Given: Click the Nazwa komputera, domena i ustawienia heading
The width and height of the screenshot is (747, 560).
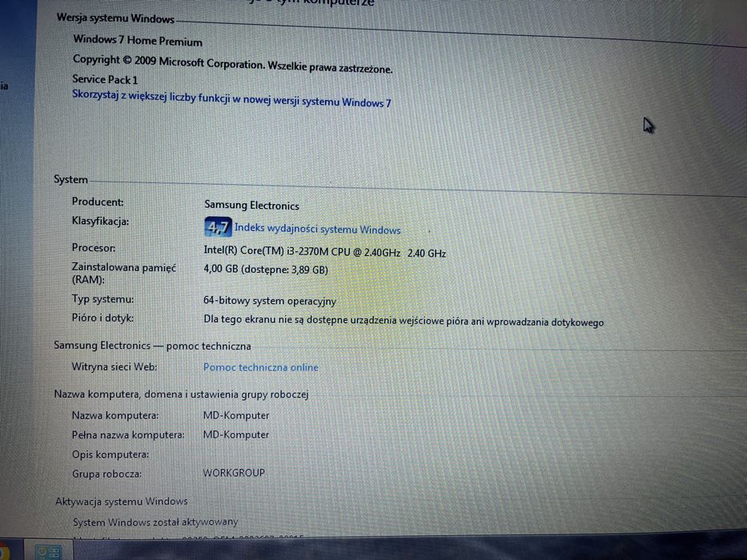Looking at the screenshot, I should click(181, 394).
